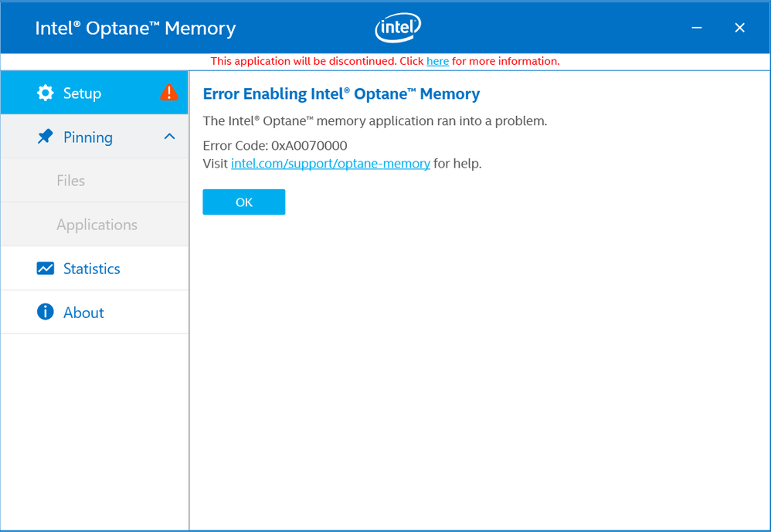
Task: Click 'application ran into a problem' message
Action: click(x=375, y=121)
